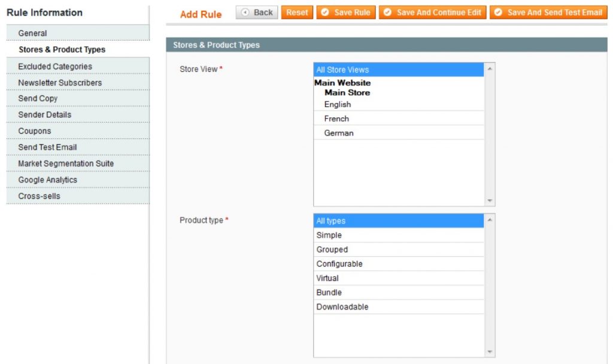Open the Coupons tab
The image size is (613, 364).
click(x=35, y=131)
